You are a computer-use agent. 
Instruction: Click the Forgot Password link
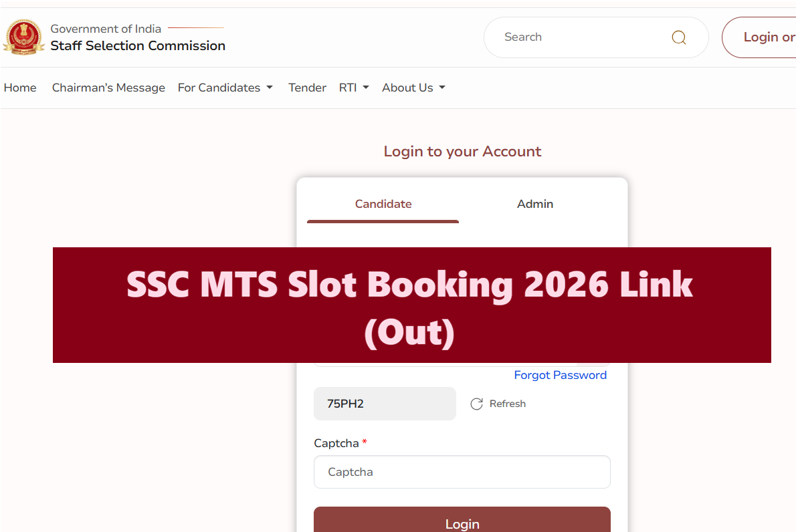pos(560,375)
